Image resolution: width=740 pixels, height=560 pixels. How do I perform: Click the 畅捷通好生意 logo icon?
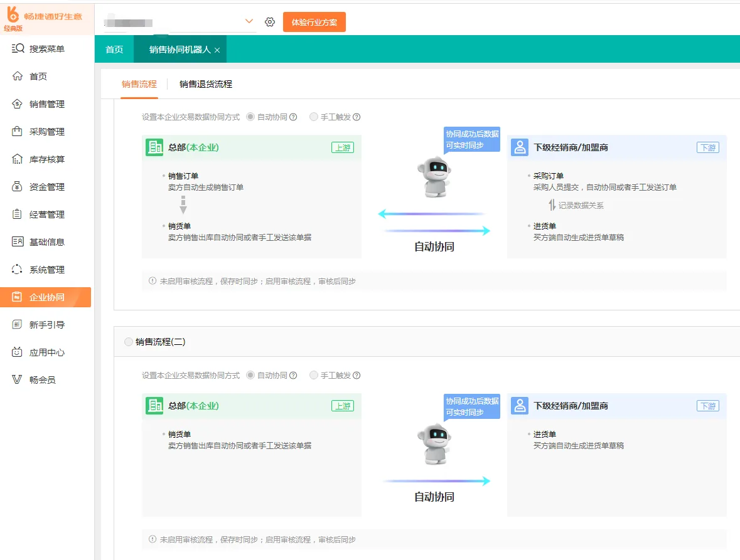point(13,14)
